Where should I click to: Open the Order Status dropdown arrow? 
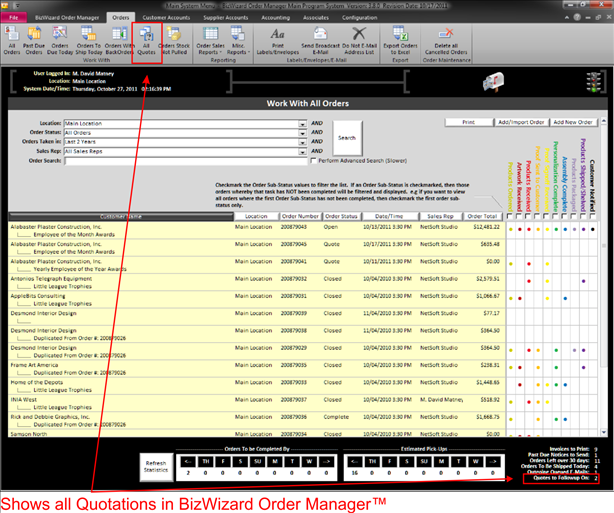point(302,133)
